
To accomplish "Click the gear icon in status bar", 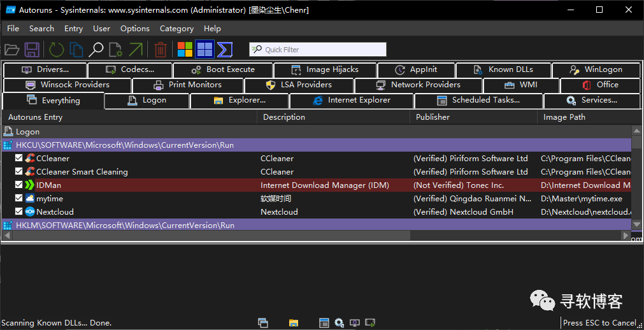I will (340, 322).
